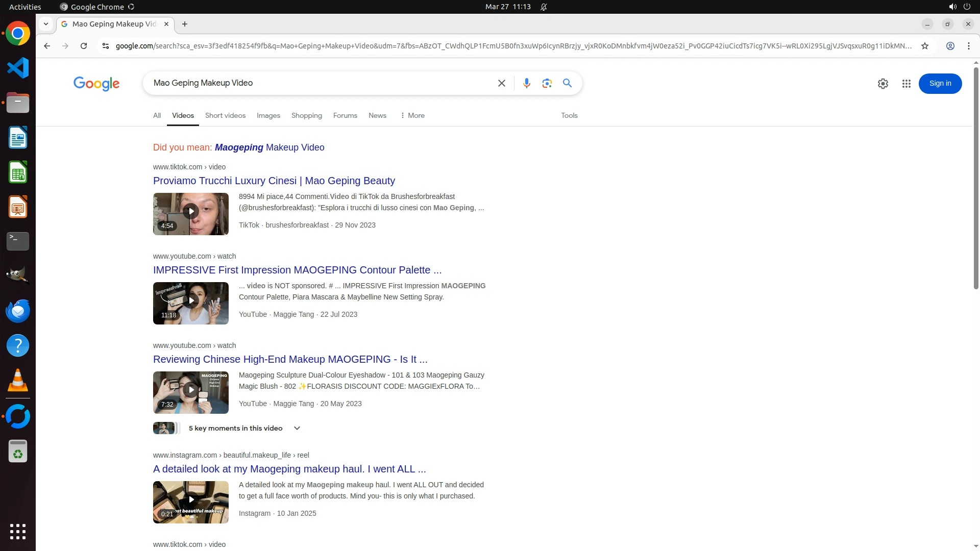Clear the search box with X icon
This screenshot has height=551, width=980.
[501, 83]
